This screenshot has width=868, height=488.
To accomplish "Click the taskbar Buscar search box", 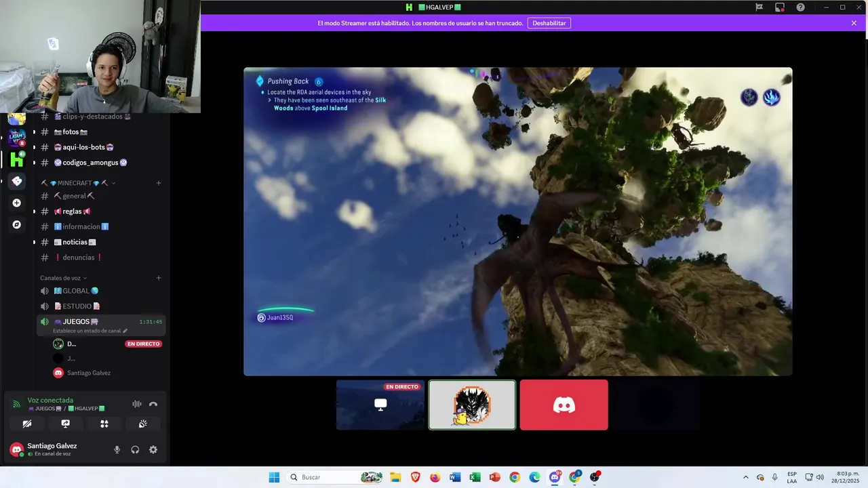I will click(x=336, y=477).
